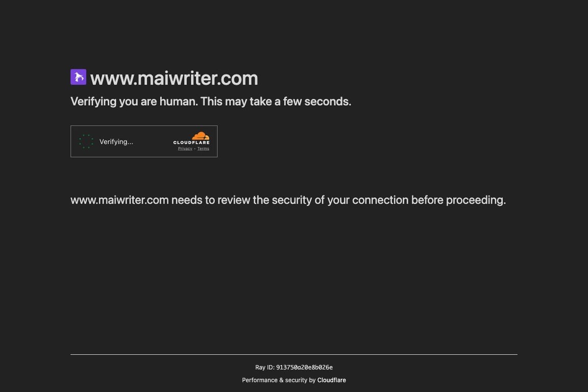Click empty area inside the verification widget
The height and width of the screenshot is (392, 588).
pos(153,141)
